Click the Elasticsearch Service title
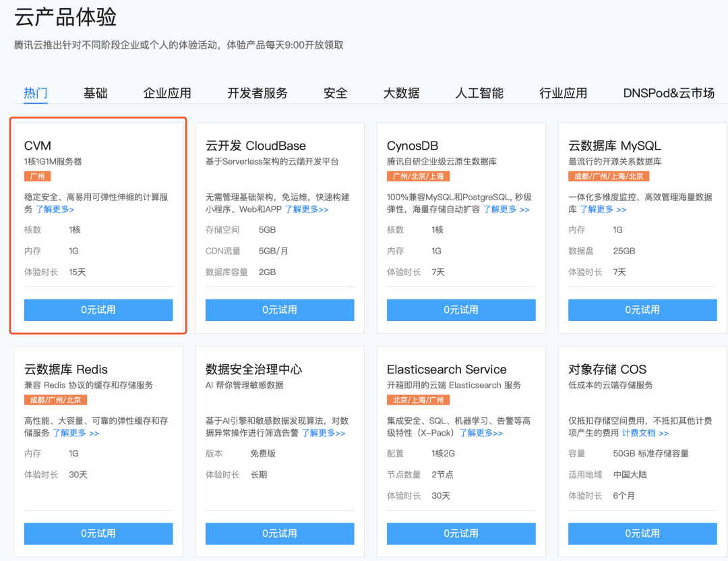The width and height of the screenshot is (728, 561). [447, 370]
